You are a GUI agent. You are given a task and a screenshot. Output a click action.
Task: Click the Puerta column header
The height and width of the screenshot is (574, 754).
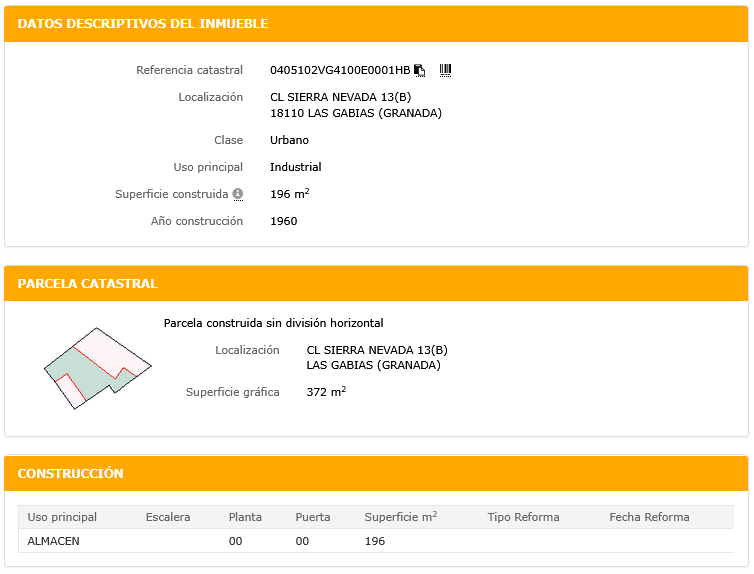tap(313, 517)
